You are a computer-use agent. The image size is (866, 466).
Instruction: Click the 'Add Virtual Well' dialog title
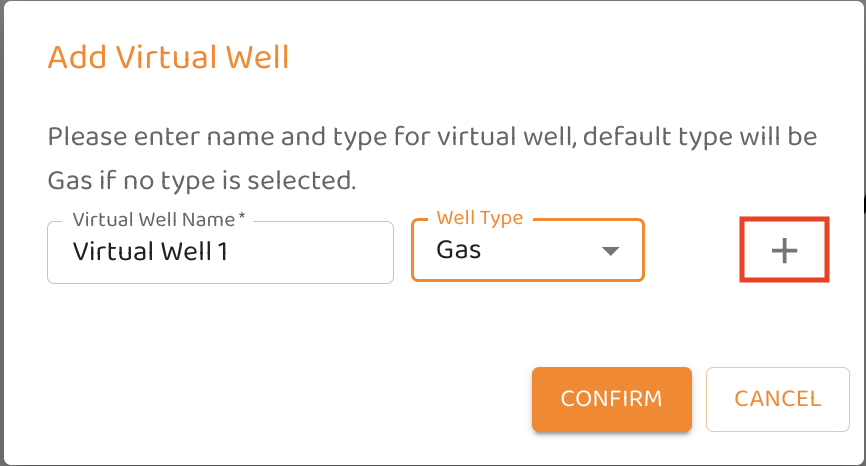pyautogui.click(x=168, y=57)
